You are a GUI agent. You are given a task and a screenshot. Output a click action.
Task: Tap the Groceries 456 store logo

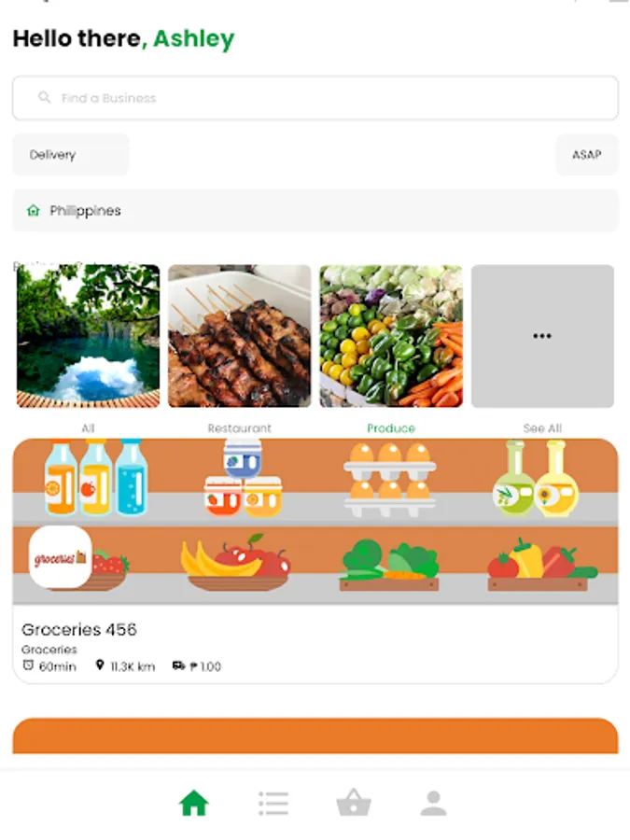61,557
